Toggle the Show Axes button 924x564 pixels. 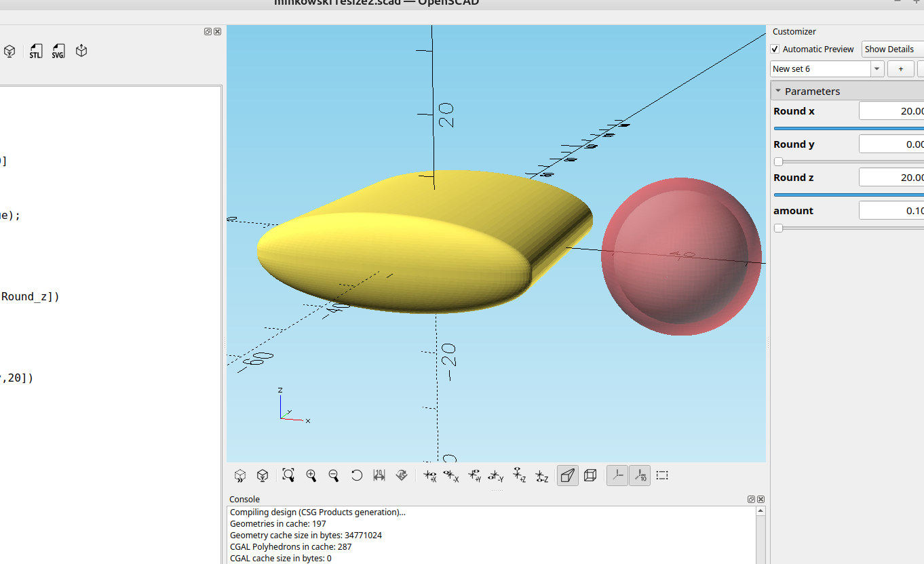[617, 475]
